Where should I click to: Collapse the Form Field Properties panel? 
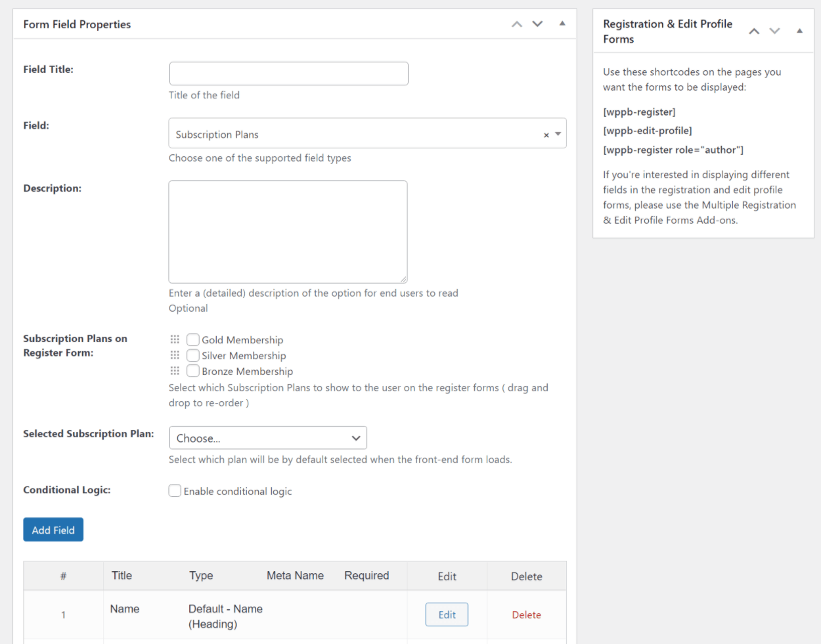[x=562, y=24]
